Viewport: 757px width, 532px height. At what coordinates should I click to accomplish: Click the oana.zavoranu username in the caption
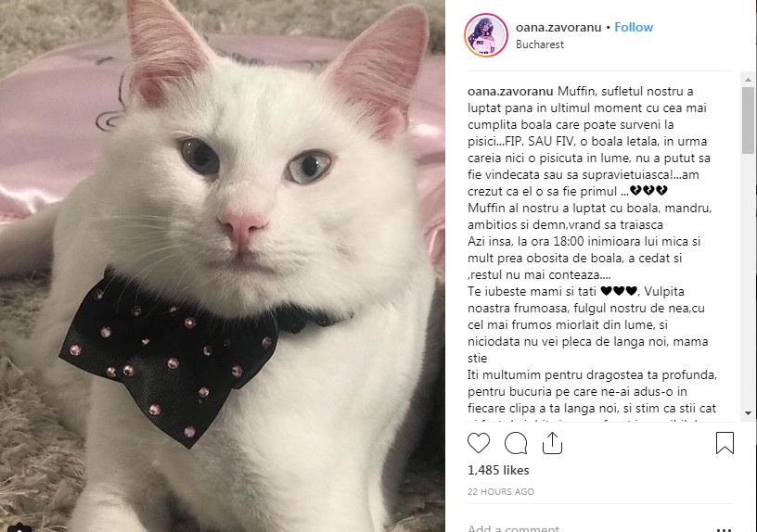click(510, 91)
